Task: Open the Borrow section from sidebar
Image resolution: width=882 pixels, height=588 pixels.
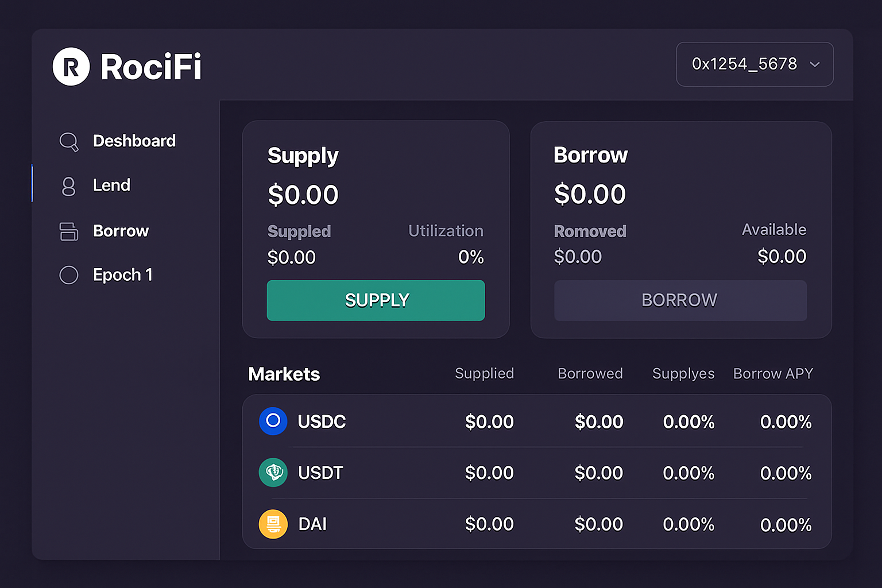Action: pyautogui.click(x=121, y=231)
